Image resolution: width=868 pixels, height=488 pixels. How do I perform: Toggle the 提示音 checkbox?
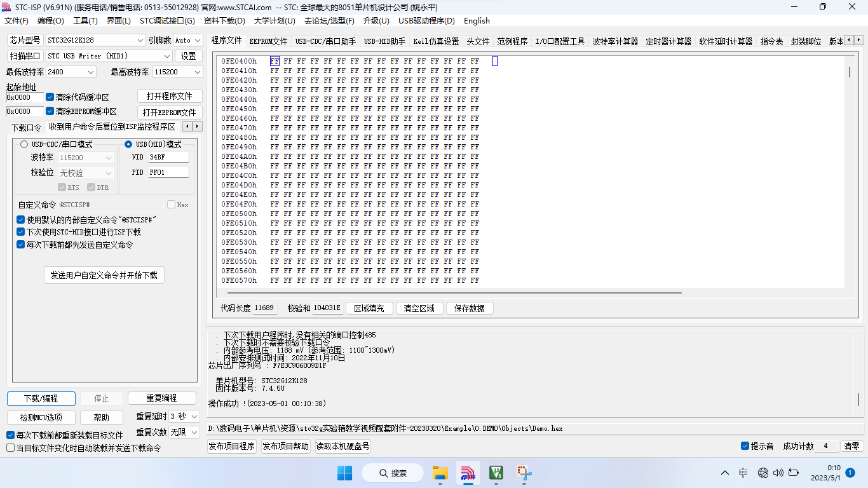745,446
